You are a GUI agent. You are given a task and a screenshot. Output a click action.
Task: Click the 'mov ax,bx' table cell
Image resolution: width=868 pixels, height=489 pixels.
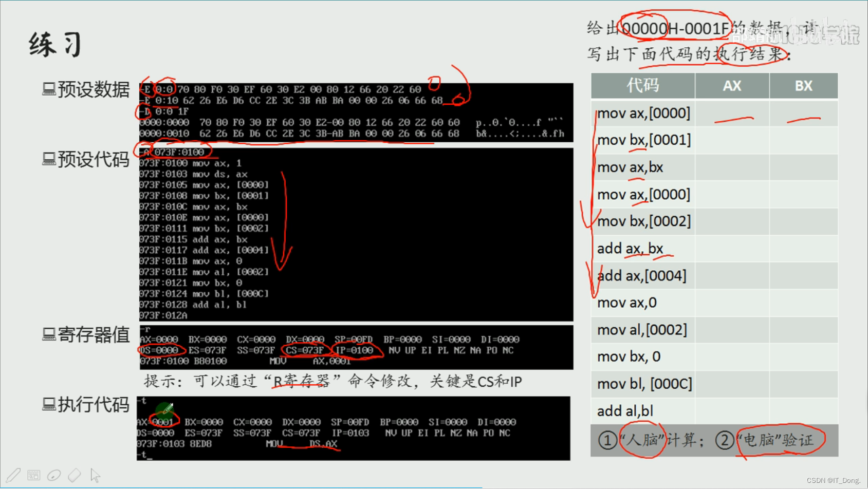[643, 167]
